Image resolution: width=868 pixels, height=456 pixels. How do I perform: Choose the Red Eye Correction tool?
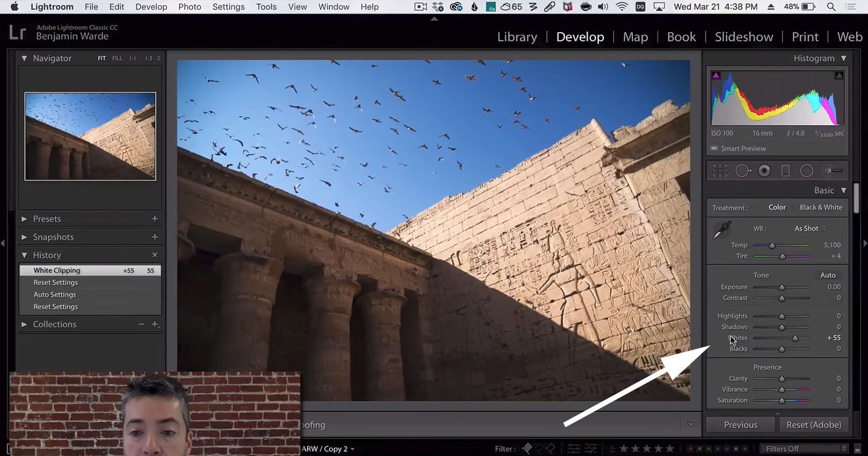coord(764,171)
